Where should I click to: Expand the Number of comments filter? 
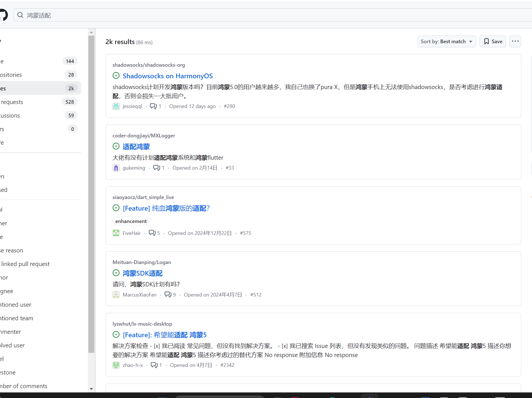23,386
